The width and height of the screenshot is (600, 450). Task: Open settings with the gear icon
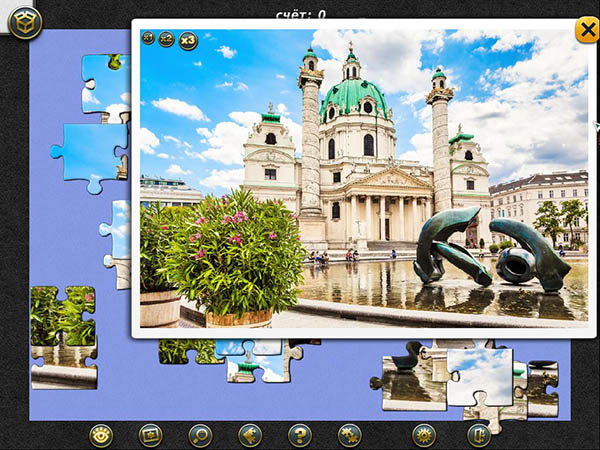click(x=424, y=435)
